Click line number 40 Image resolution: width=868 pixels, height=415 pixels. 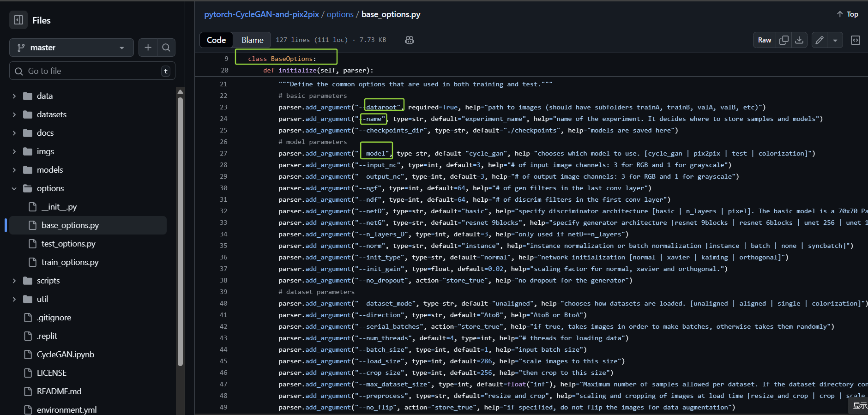223,303
